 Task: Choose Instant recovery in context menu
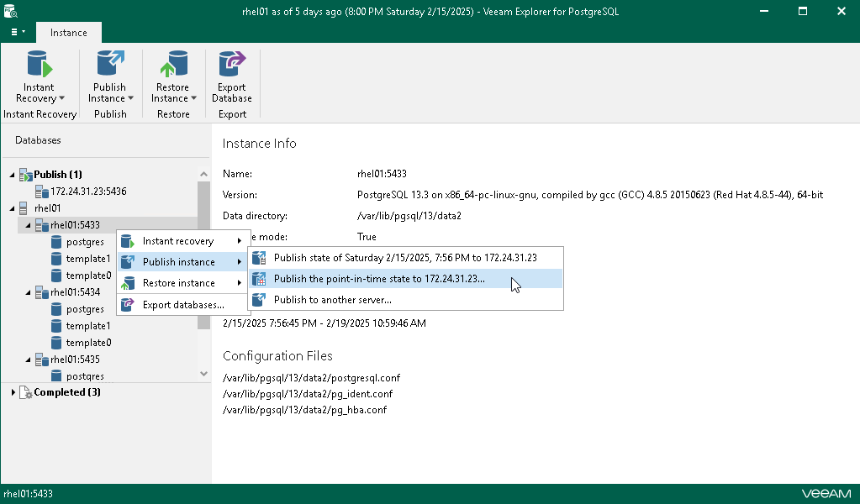pos(184,241)
